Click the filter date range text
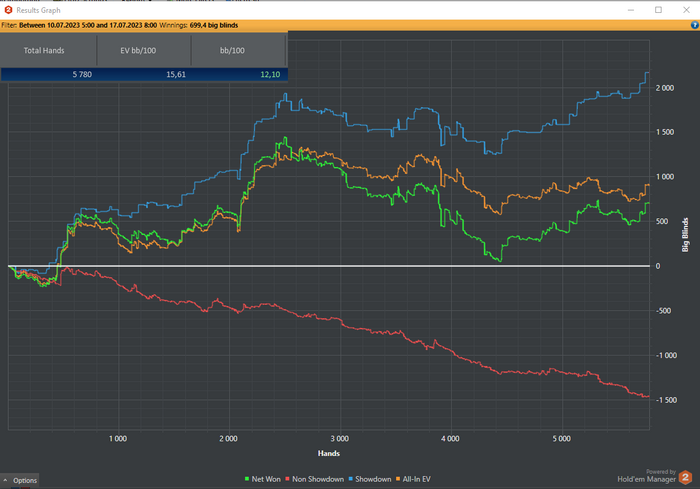This screenshot has height=489, width=700. point(88,25)
